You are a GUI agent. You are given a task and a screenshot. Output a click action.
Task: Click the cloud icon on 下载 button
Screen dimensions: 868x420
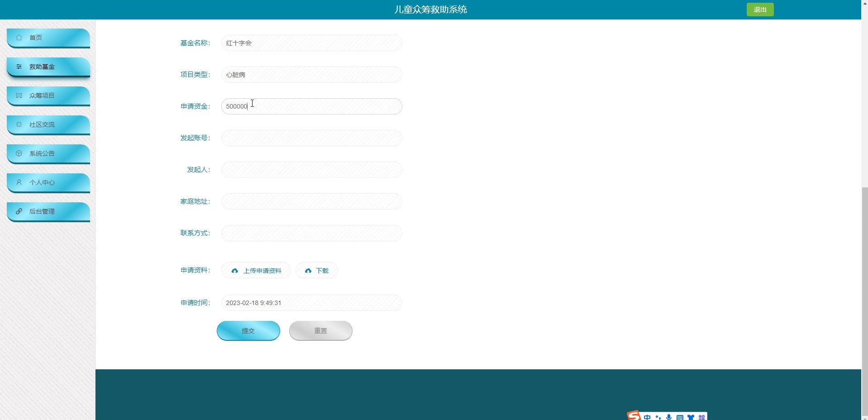click(308, 271)
